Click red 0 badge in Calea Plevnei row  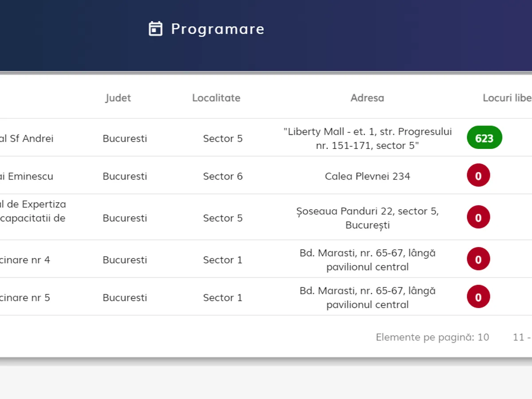click(478, 176)
